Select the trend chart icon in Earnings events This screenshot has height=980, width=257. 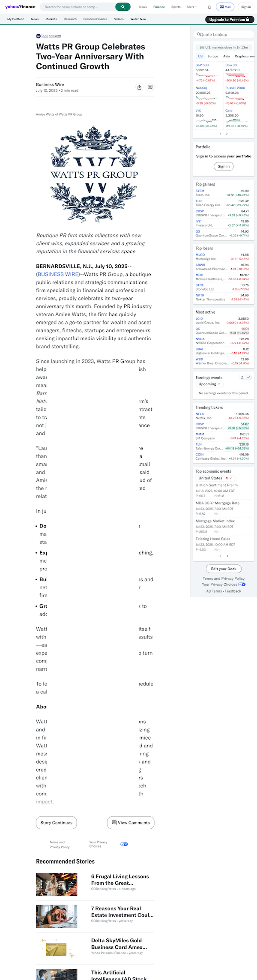tap(248, 378)
